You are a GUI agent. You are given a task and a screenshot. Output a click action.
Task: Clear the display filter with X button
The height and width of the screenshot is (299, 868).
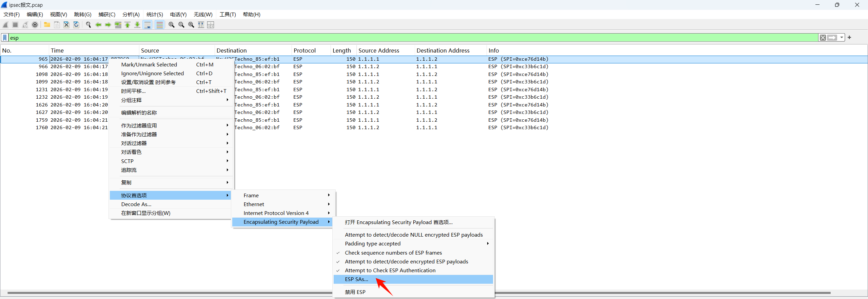click(823, 38)
